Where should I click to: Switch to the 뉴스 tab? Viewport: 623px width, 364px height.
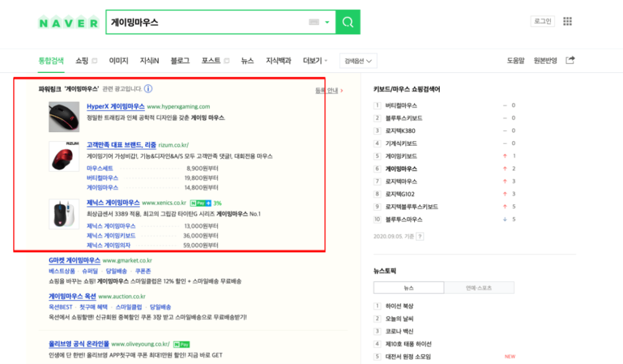(247, 61)
